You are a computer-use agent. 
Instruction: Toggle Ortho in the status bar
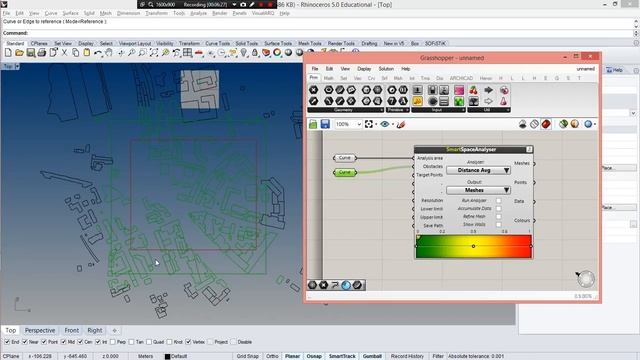272,356
